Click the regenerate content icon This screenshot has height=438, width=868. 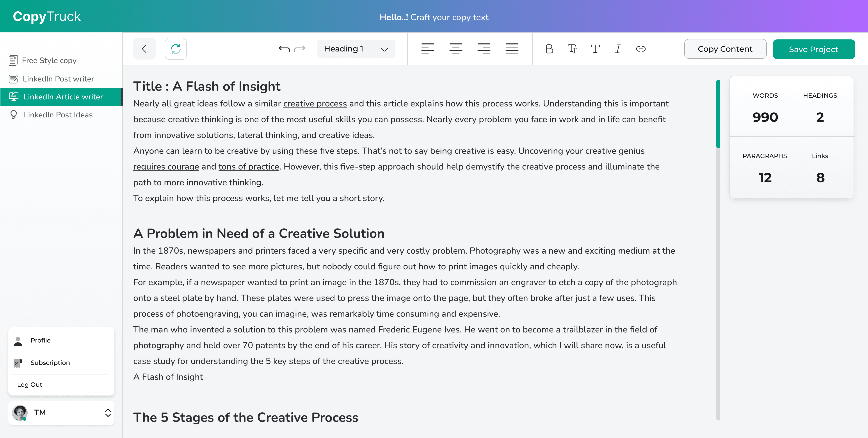pyautogui.click(x=175, y=49)
